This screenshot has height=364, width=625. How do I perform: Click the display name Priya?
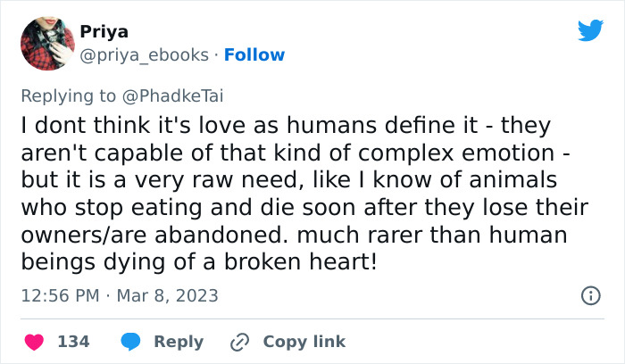coord(104,31)
